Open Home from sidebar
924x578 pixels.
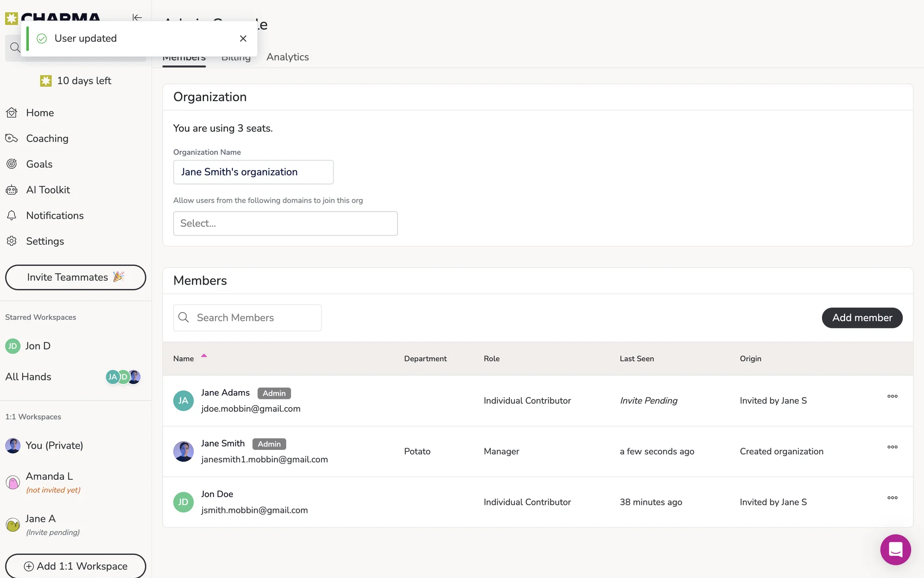[x=39, y=113]
